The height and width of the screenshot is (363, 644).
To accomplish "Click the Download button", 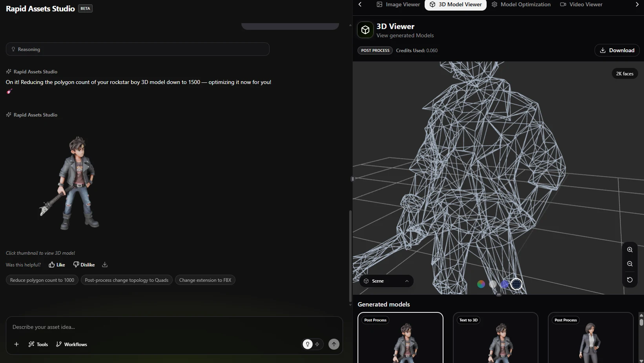I will (617, 50).
